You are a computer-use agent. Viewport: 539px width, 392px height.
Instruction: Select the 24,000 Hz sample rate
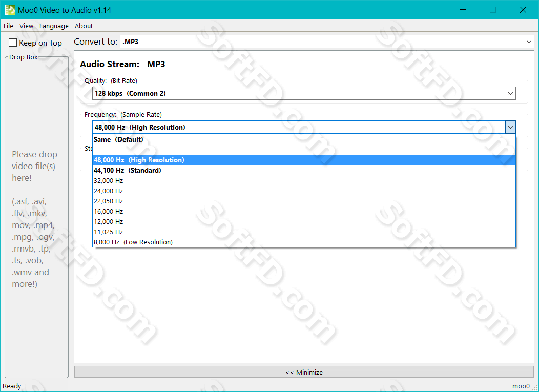pyautogui.click(x=304, y=191)
